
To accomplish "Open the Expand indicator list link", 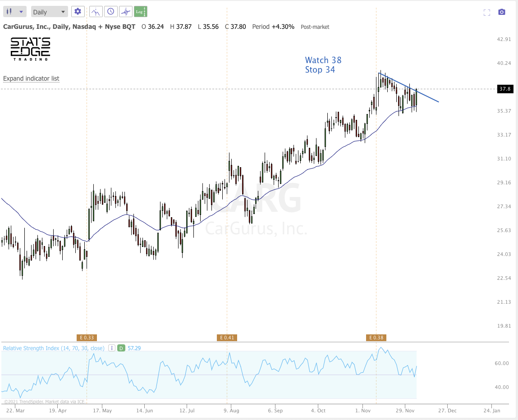I will click(x=31, y=78).
